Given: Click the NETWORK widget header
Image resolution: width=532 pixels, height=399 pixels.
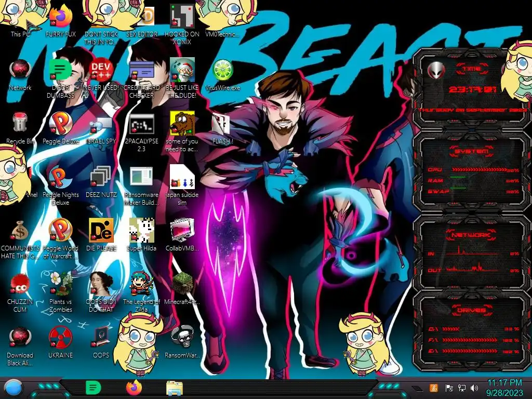Looking at the screenshot, I should pos(471,235).
